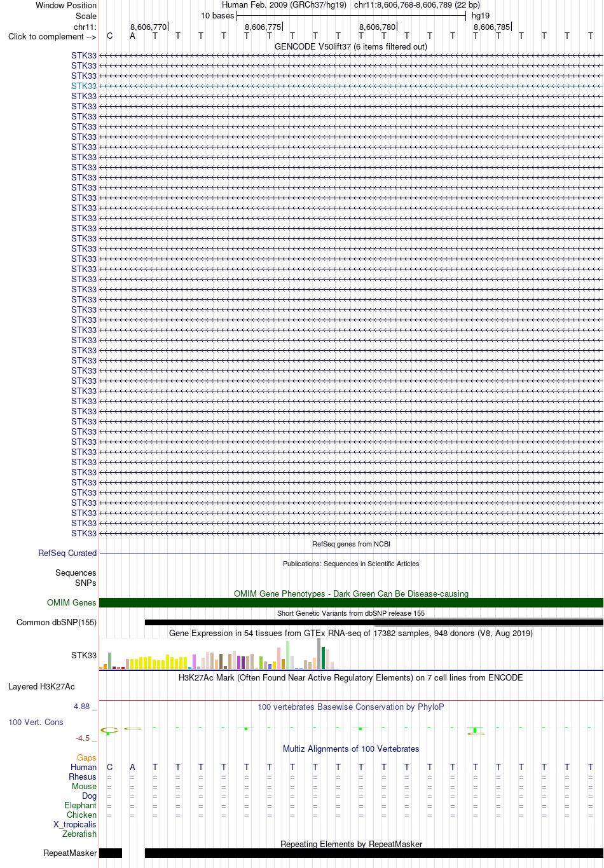The image size is (604, 868).
Task: Click the -4.5 PhyloP lower value
Action: click(x=83, y=738)
